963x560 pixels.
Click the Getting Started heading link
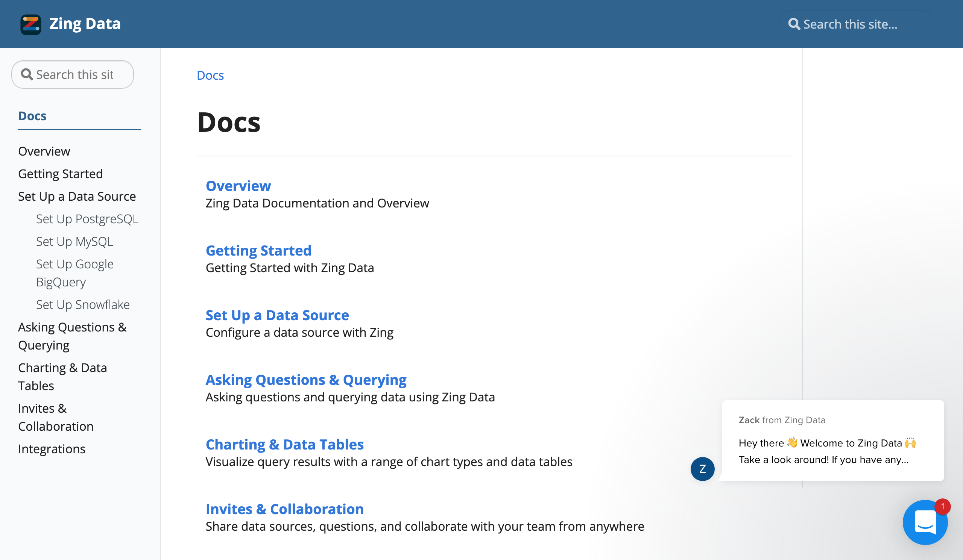point(259,250)
